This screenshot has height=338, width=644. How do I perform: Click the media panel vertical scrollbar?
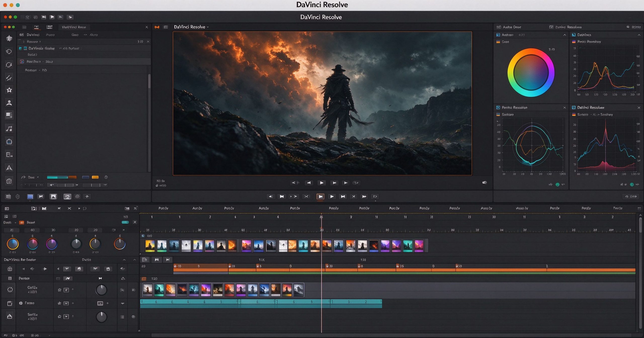tap(149, 81)
